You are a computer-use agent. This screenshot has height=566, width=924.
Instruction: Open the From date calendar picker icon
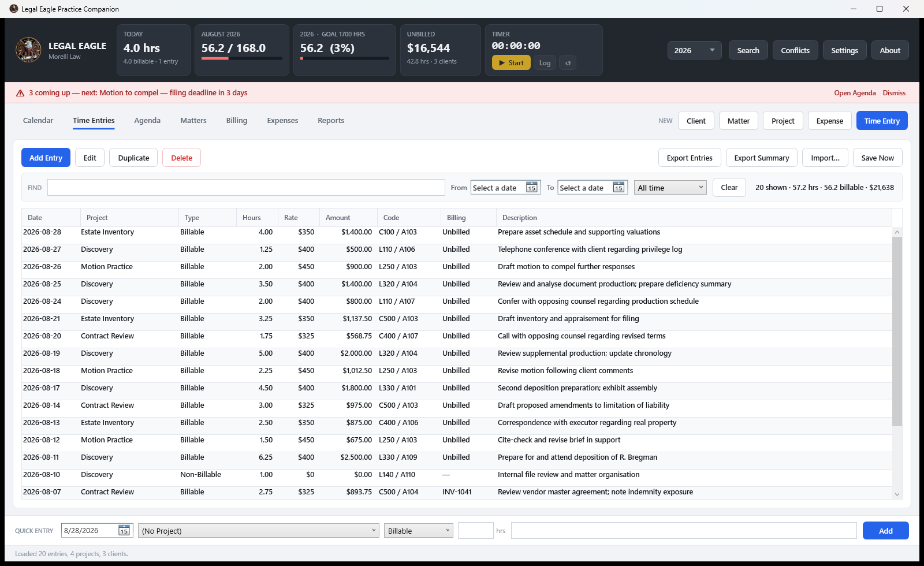point(532,188)
